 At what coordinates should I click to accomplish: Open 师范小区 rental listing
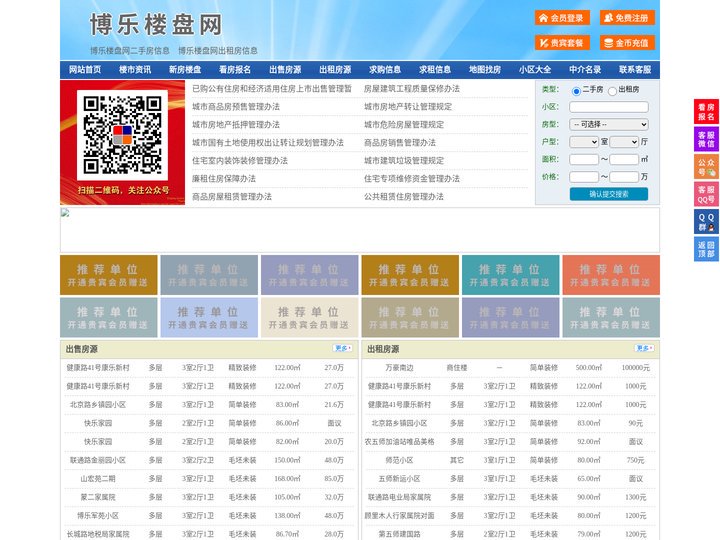tap(399, 460)
